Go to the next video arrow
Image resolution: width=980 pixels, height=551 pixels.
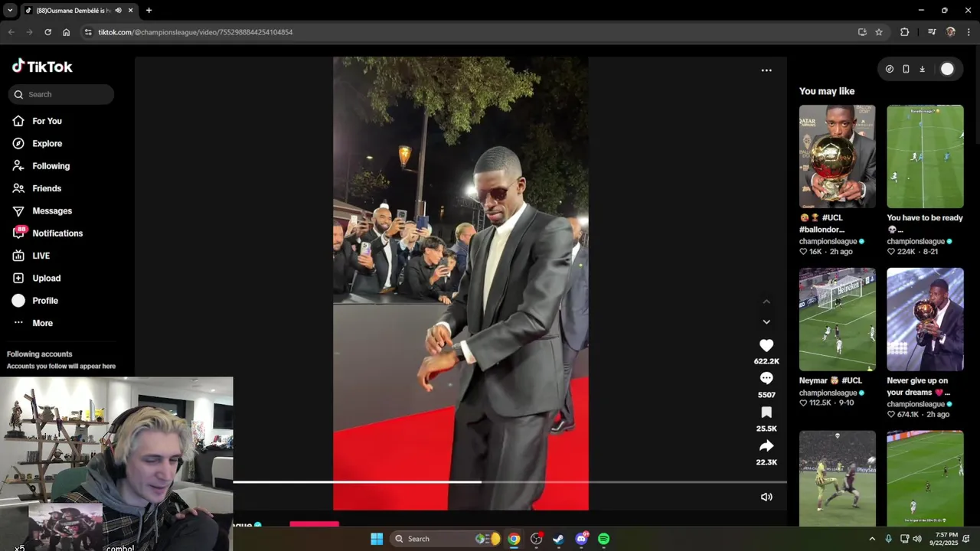click(766, 322)
